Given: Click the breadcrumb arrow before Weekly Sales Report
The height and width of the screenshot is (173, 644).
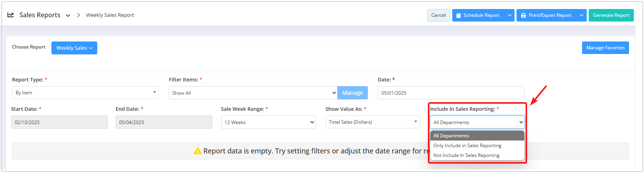Looking at the screenshot, I should point(78,15).
